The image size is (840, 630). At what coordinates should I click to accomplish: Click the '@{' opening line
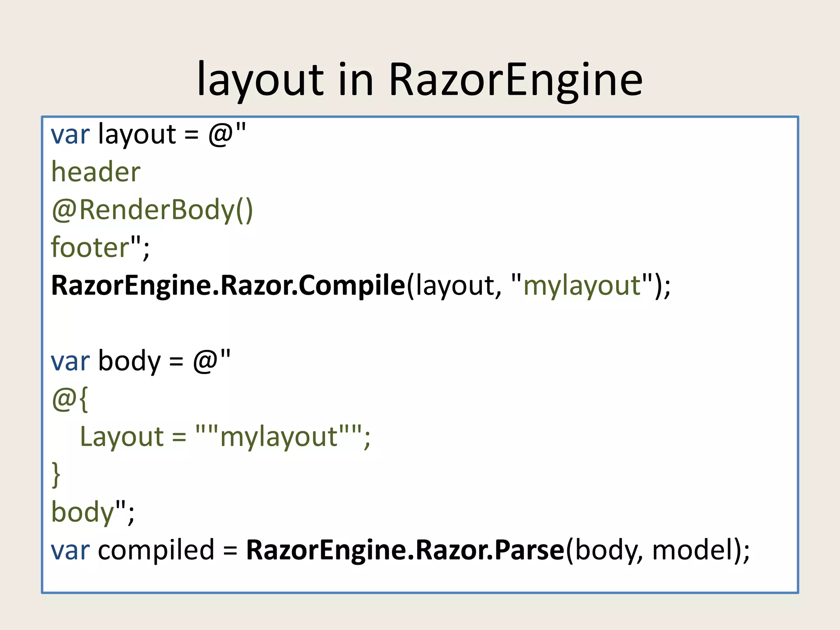coord(70,399)
